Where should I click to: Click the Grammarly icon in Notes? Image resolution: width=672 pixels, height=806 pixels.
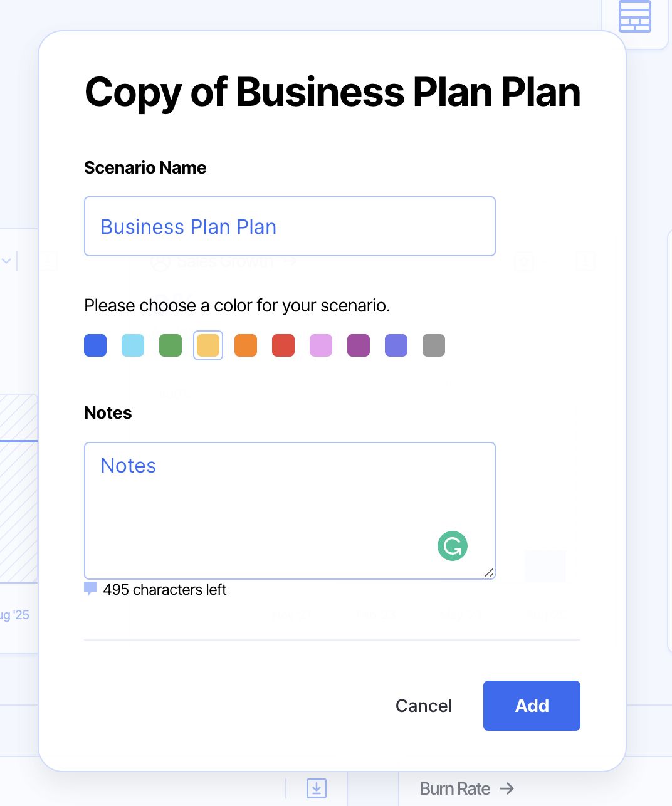pyautogui.click(x=453, y=546)
